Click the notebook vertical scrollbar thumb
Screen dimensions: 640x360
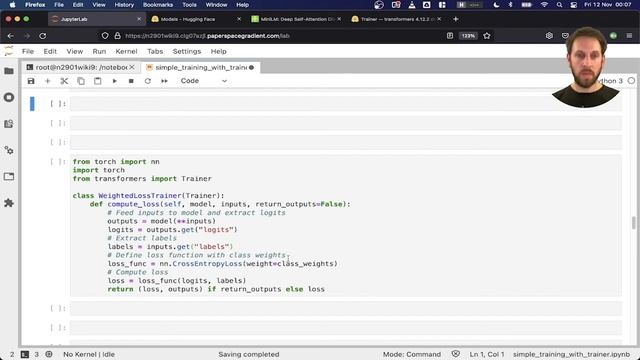pyautogui.click(x=633, y=223)
